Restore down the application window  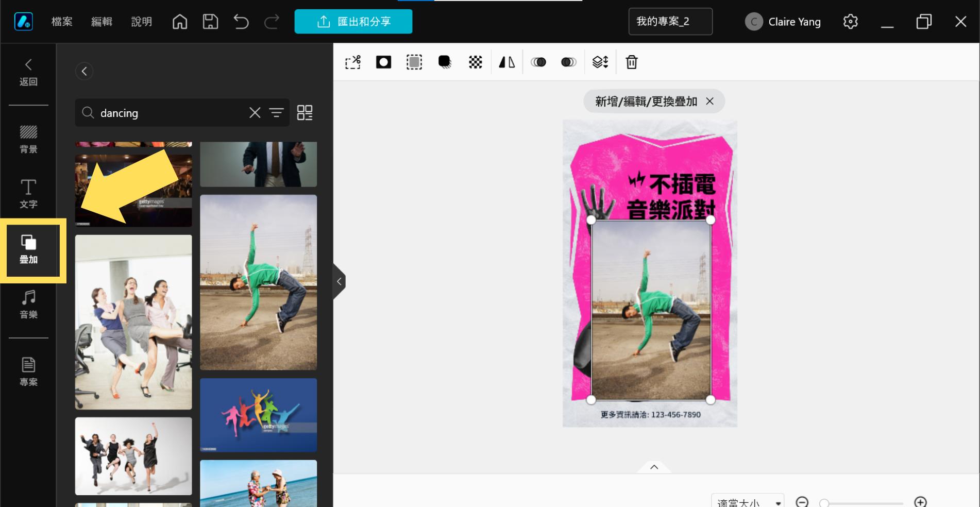[x=924, y=22]
